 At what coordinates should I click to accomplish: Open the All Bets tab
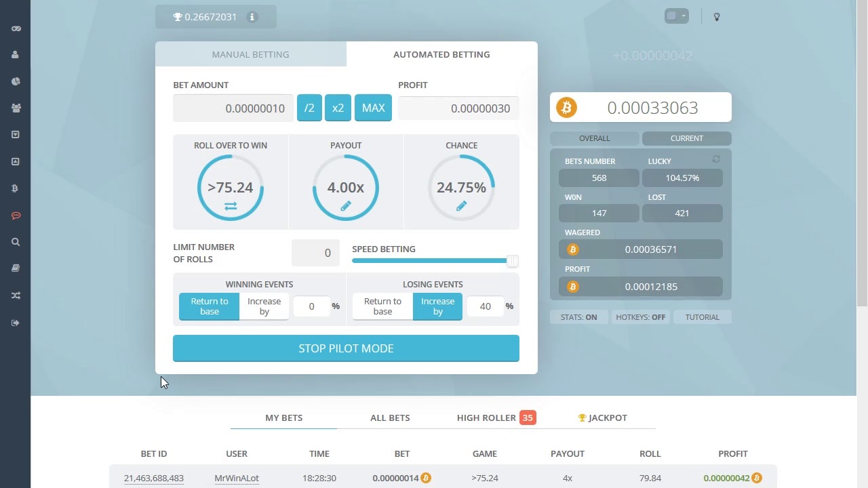point(390,418)
